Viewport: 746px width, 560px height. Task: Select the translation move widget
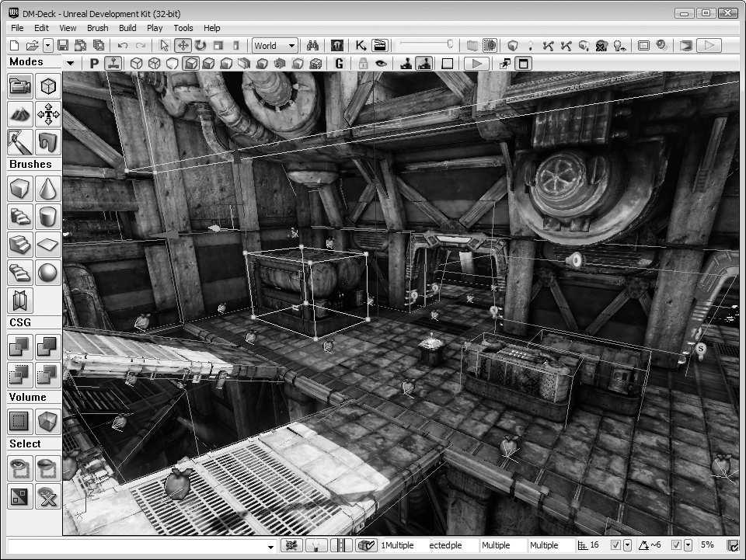(x=183, y=46)
